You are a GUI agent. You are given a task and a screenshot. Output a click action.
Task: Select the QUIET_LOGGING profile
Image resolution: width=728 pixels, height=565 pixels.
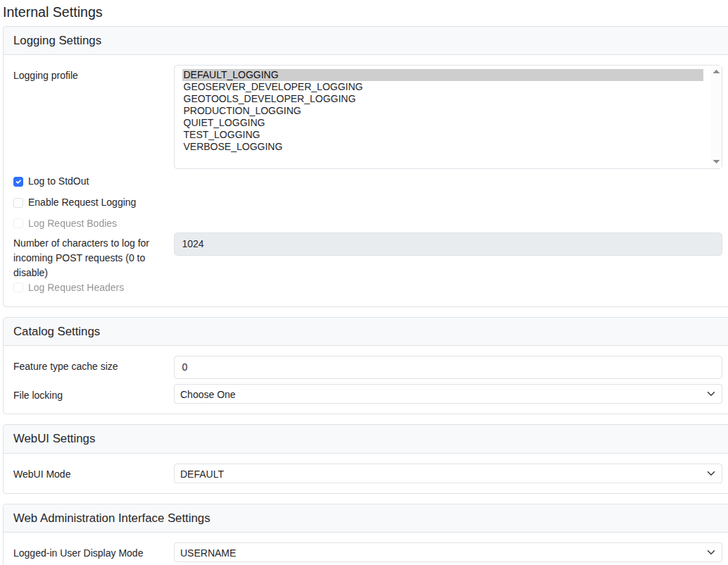pos(224,123)
